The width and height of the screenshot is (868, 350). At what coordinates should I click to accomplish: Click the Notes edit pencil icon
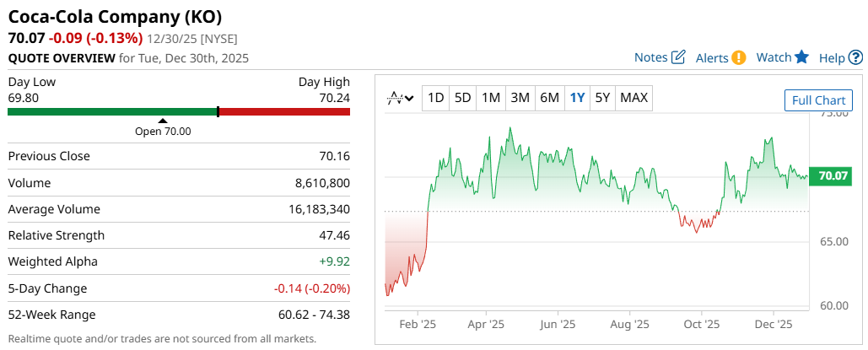[678, 57]
